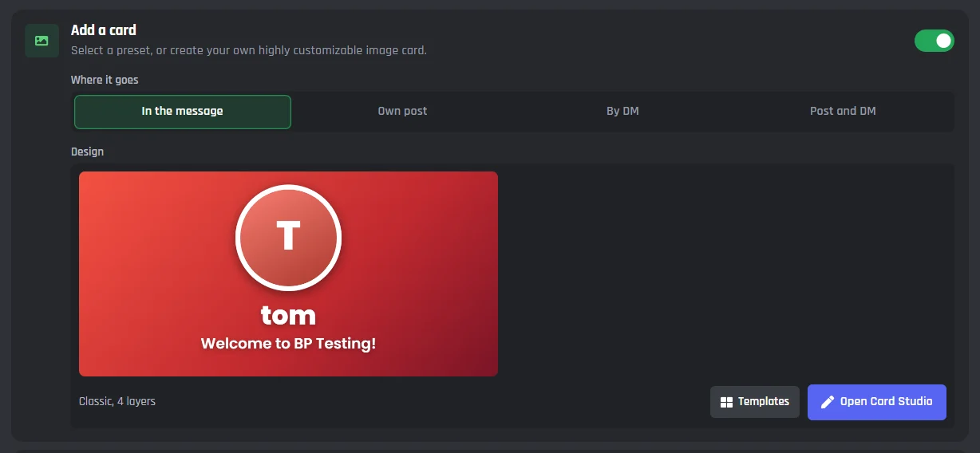Select Post and DM placement
980x453 pixels.
843,112
